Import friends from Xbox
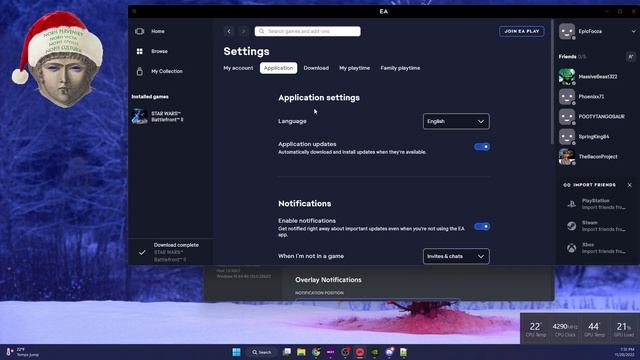 [x=597, y=248]
